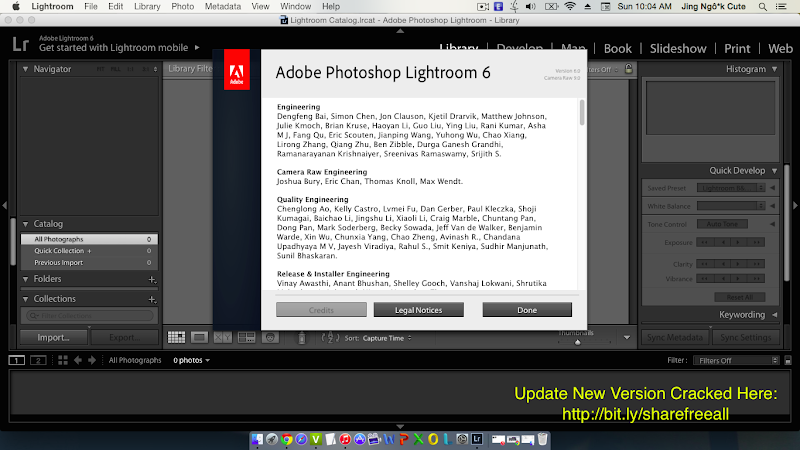
Task: Switch to the Print module
Action: 737,48
